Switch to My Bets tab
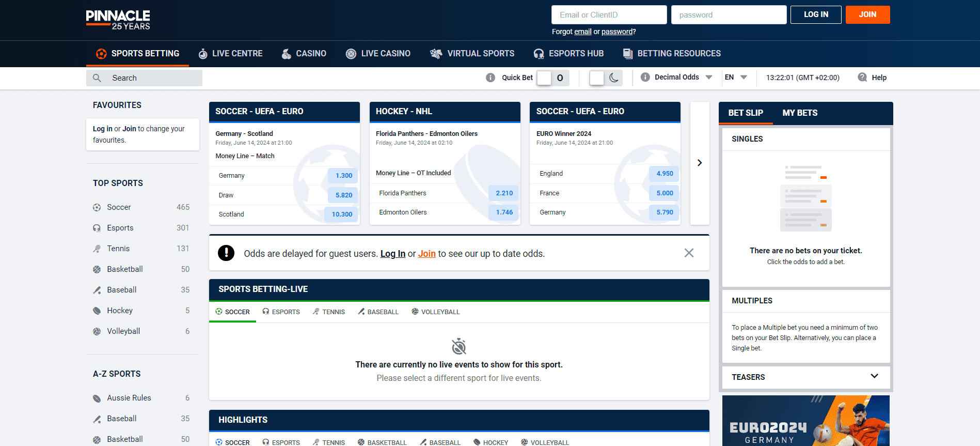Image resolution: width=980 pixels, height=446 pixels. tap(800, 113)
